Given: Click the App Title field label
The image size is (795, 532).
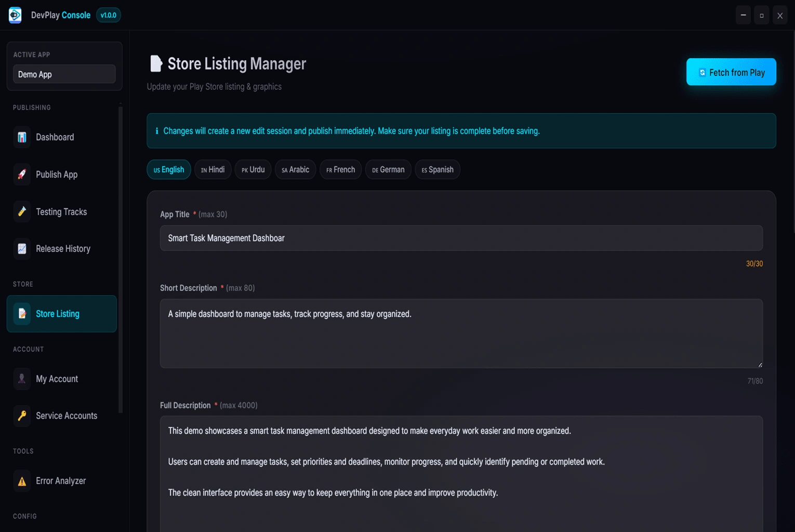Looking at the screenshot, I should click(175, 214).
